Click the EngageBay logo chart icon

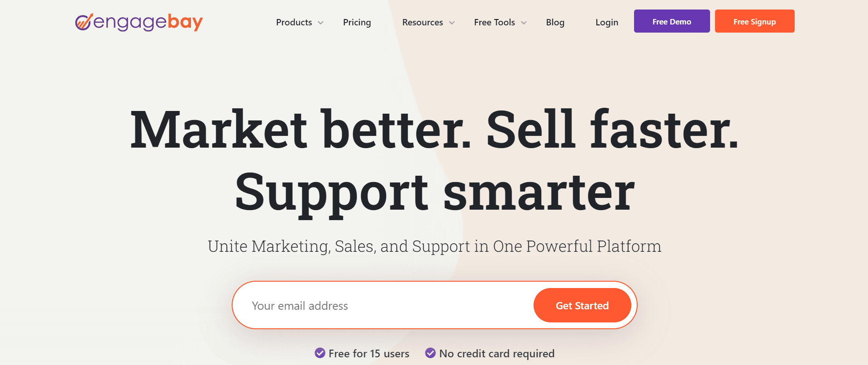pos(83,22)
